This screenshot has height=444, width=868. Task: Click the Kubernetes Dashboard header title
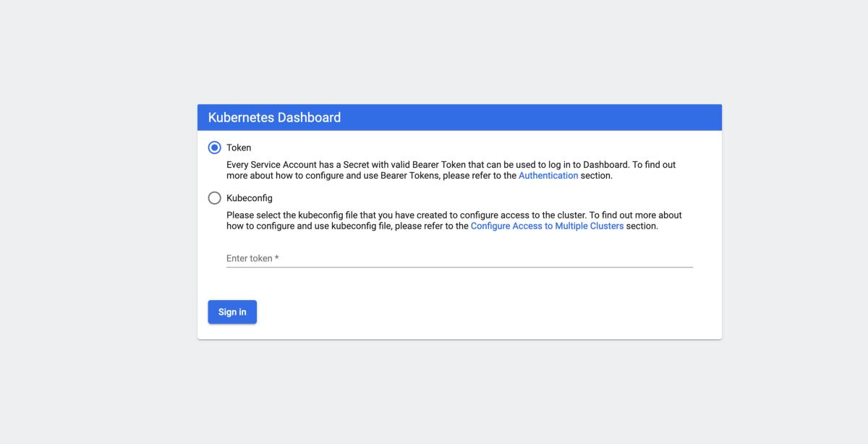(274, 118)
